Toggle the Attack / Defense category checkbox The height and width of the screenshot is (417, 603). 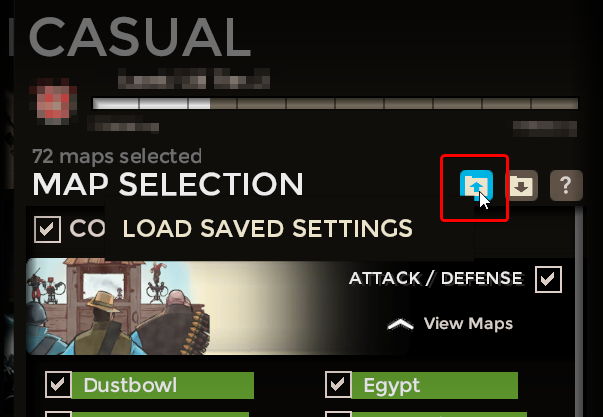pos(548,279)
